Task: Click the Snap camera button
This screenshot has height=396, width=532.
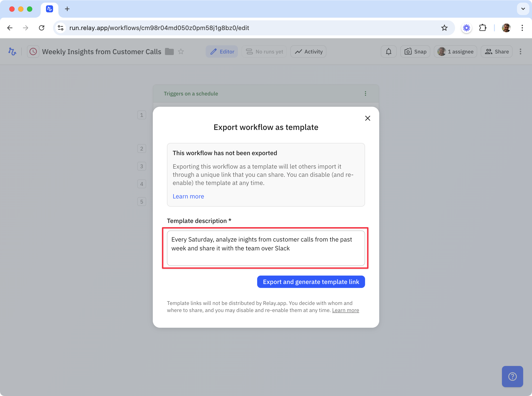Action: 415,51
